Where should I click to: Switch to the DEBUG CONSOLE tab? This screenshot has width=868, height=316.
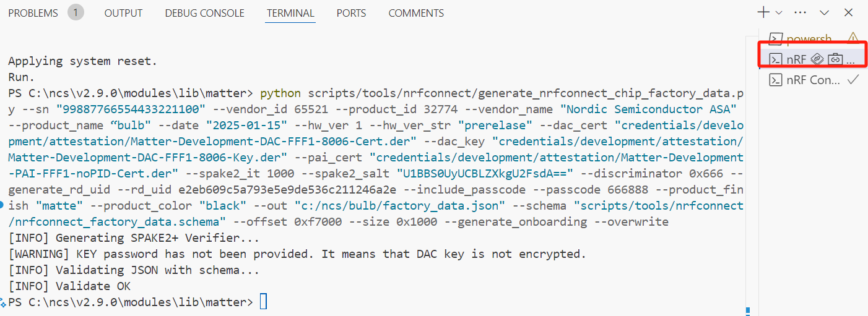pos(204,13)
